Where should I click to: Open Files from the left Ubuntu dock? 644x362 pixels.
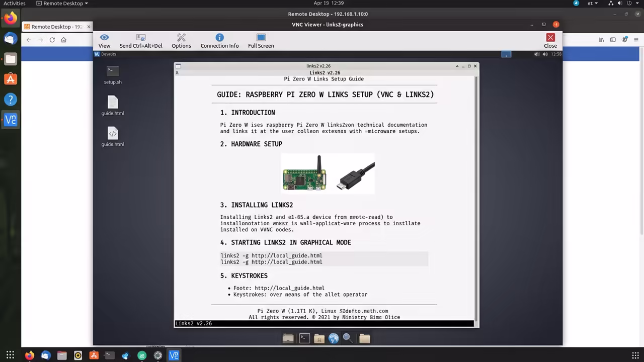pyautogui.click(x=11, y=59)
